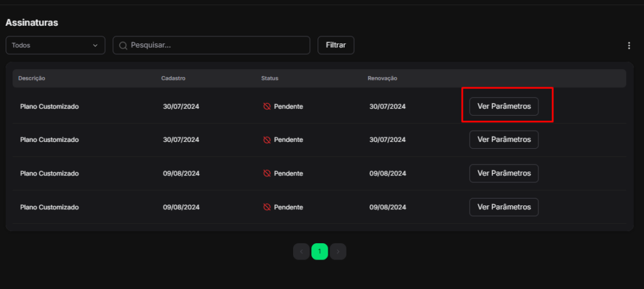Open Ver Parâmetros for the last subscription
This screenshot has width=644, height=289.
coord(504,207)
